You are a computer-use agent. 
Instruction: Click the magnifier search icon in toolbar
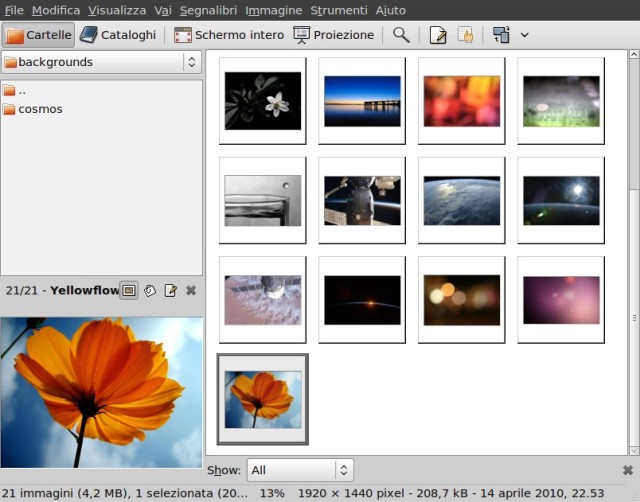point(401,35)
